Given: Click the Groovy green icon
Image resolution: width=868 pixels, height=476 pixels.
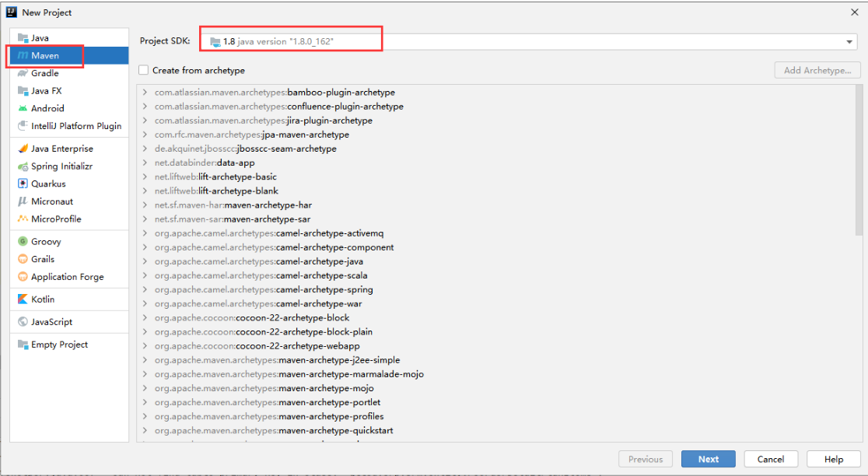Looking at the screenshot, I should click(x=23, y=241).
